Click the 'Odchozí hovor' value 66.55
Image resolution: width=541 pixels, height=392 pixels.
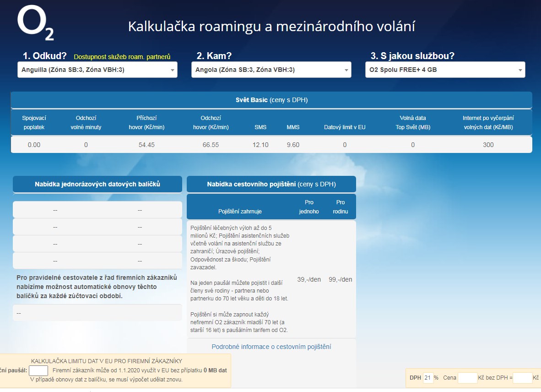211,145
